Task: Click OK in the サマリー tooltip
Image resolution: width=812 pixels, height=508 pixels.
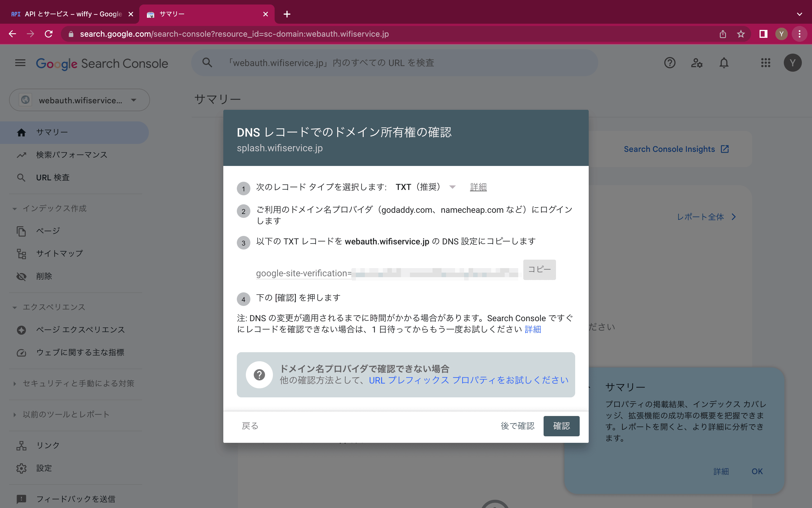Action: 757,471
